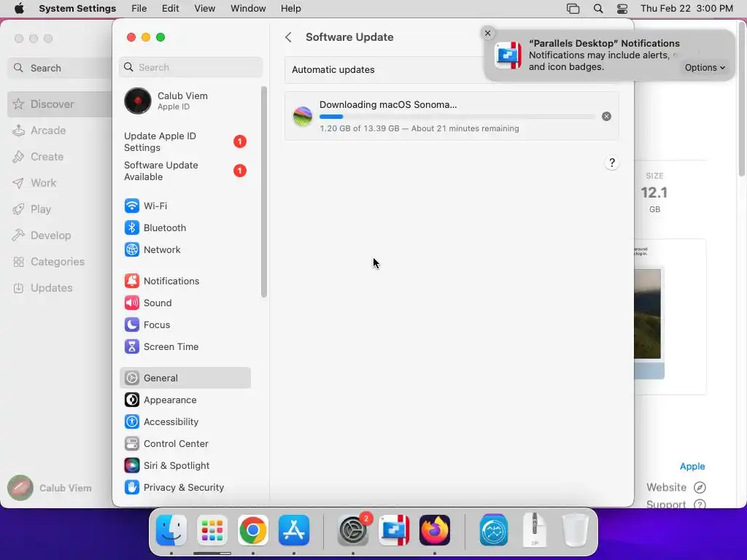747x560 pixels.
Task: Click the App Store search field
Action: point(60,68)
